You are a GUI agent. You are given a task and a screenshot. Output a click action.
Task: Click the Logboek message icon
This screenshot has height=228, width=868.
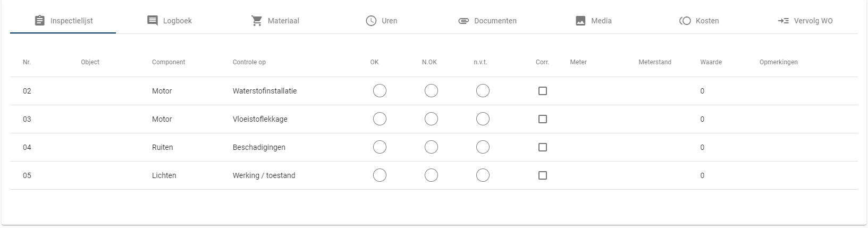pos(153,21)
